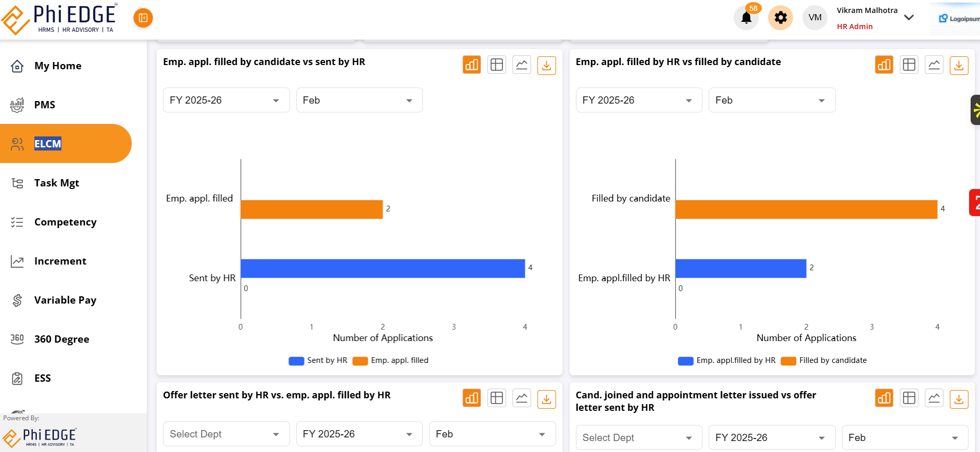Toggle Emp. appl.filled by HR legend

[727, 360]
